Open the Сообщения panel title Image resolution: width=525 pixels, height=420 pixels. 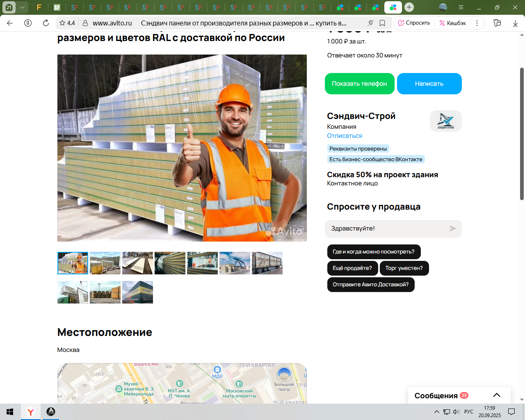436,396
